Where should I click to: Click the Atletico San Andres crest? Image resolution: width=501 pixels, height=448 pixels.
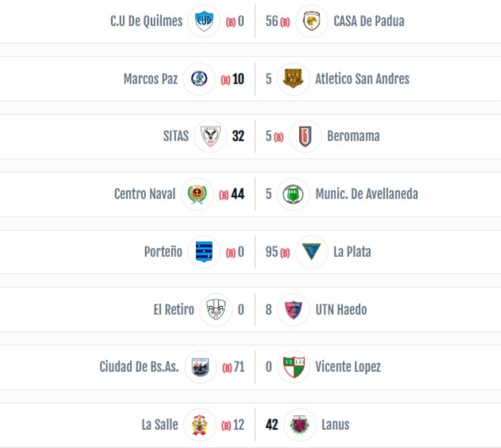tap(293, 79)
